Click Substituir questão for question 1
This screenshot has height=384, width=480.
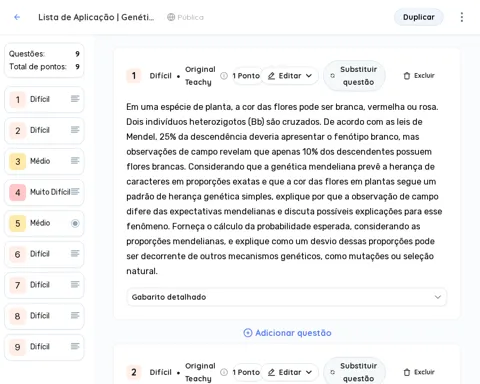[354, 76]
